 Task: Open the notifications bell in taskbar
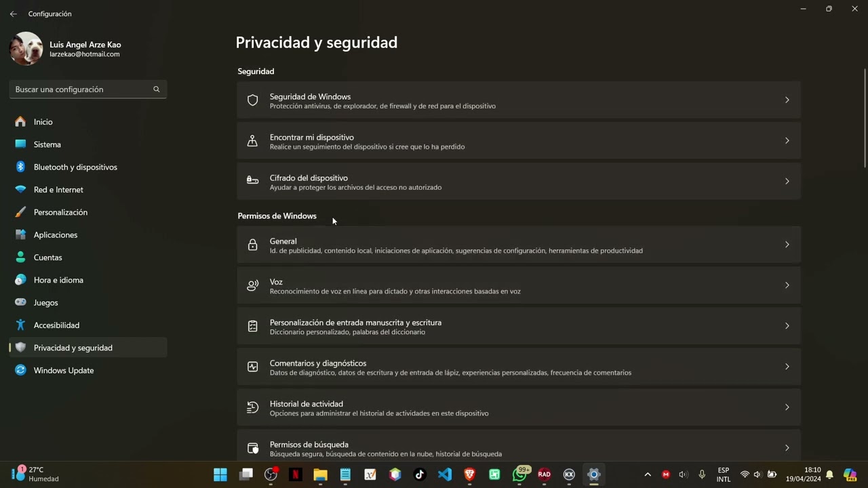click(829, 474)
